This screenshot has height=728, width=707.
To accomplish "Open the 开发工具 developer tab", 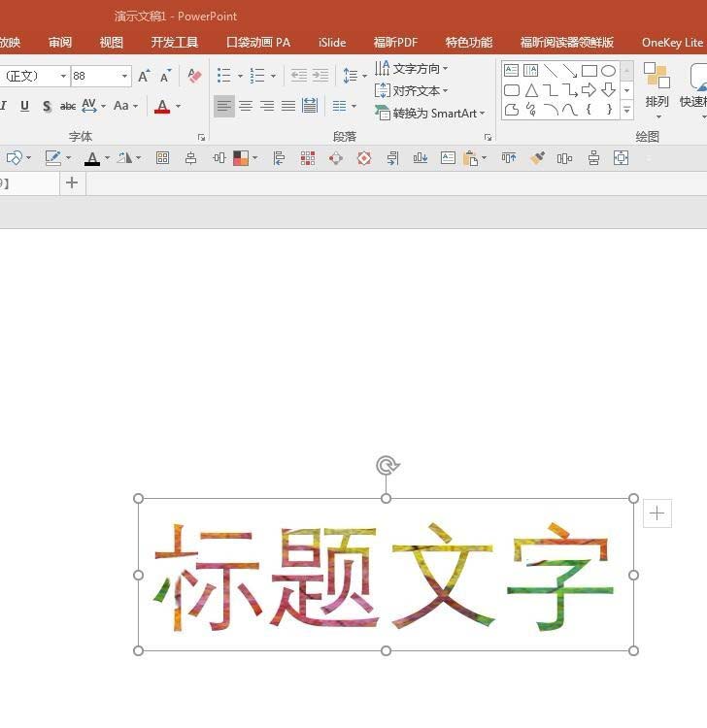I will pos(175,43).
